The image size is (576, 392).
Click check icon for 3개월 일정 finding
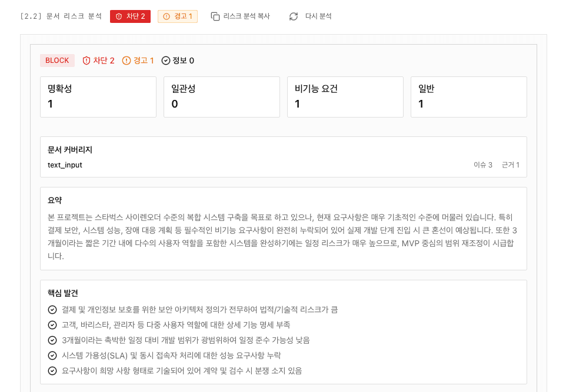pyautogui.click(x=52, y=340)
